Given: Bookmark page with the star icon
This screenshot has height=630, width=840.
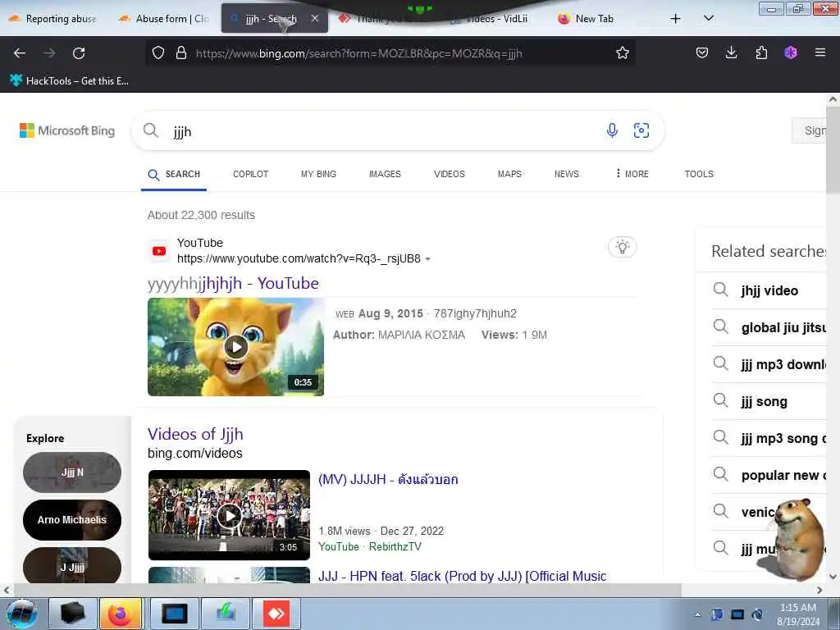Looking at the screenshot, I should [622, 52].
